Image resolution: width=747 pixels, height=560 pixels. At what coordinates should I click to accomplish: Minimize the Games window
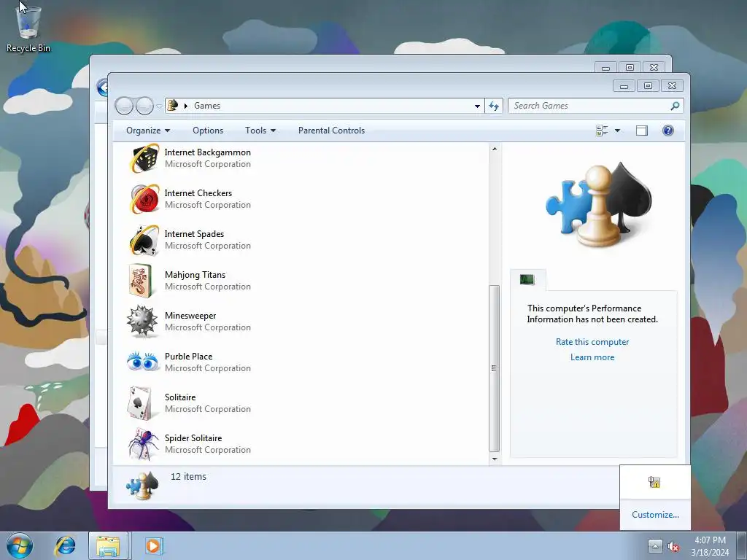pos(624,86)
